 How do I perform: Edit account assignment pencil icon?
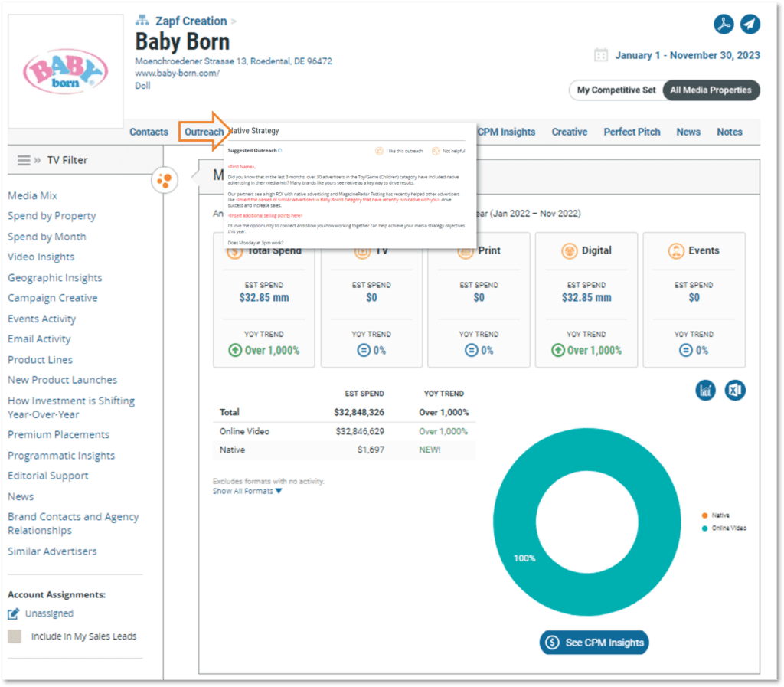point(14,613)
